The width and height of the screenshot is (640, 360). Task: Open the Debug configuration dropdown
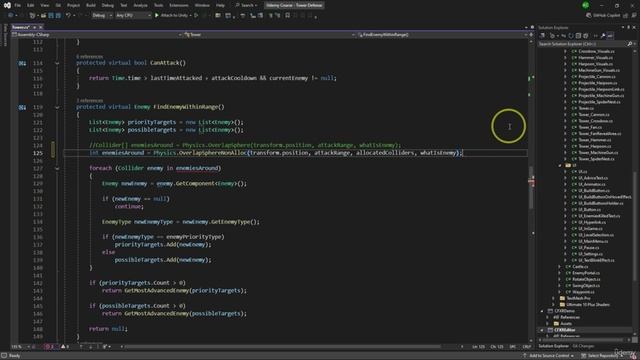pyautogui.click(x=102, y=16)
